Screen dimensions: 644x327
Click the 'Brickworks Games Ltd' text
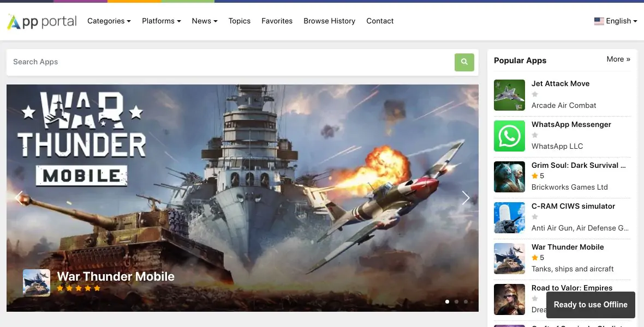[x=569, y=187]
